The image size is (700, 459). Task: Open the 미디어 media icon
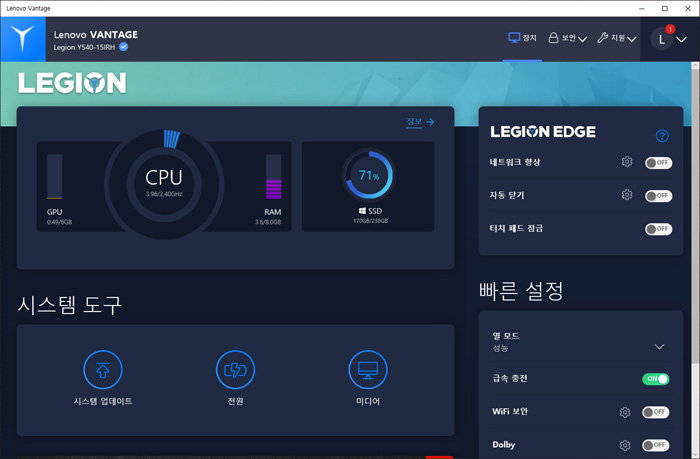click(368, 370)
